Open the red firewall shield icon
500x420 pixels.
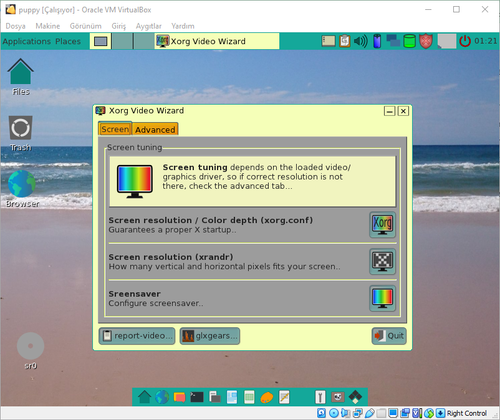426,41
